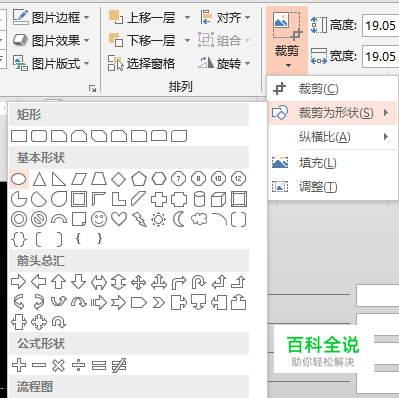
Task: Choose the diamond shape
Action: pos(118,179)
